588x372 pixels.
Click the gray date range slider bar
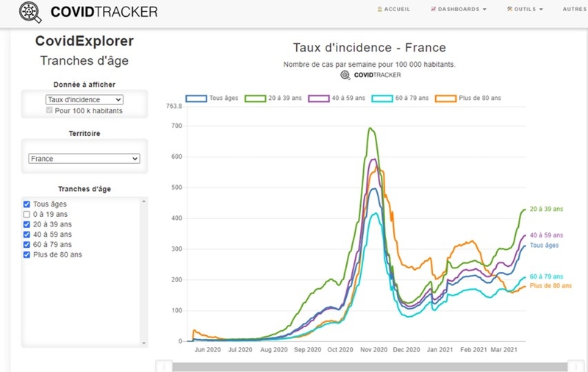pyautogui.click(x=370, y=367)
